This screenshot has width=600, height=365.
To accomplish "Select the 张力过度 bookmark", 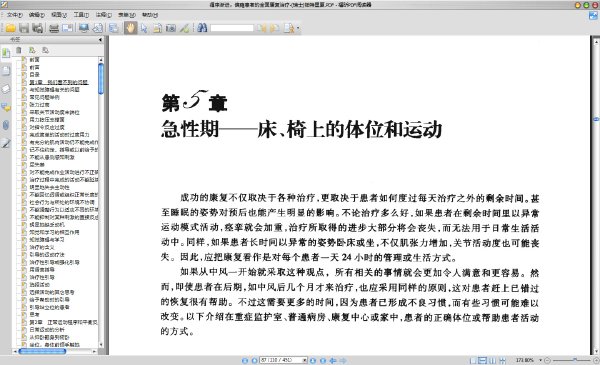I will tap(39, 104).
